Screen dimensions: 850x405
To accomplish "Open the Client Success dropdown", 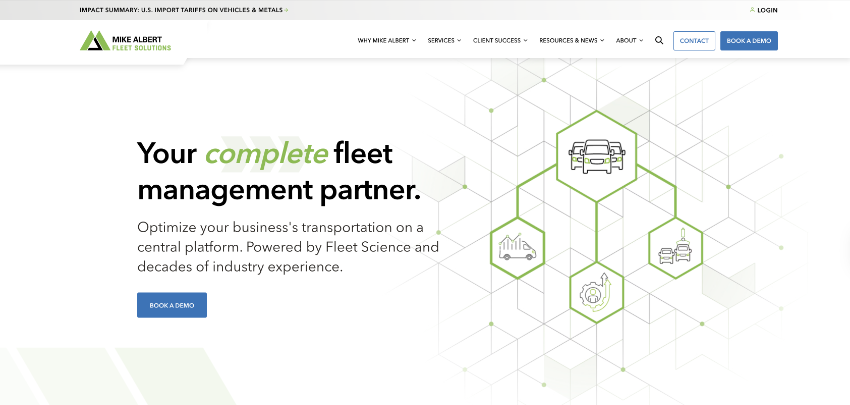I will [x=500, y=41].
